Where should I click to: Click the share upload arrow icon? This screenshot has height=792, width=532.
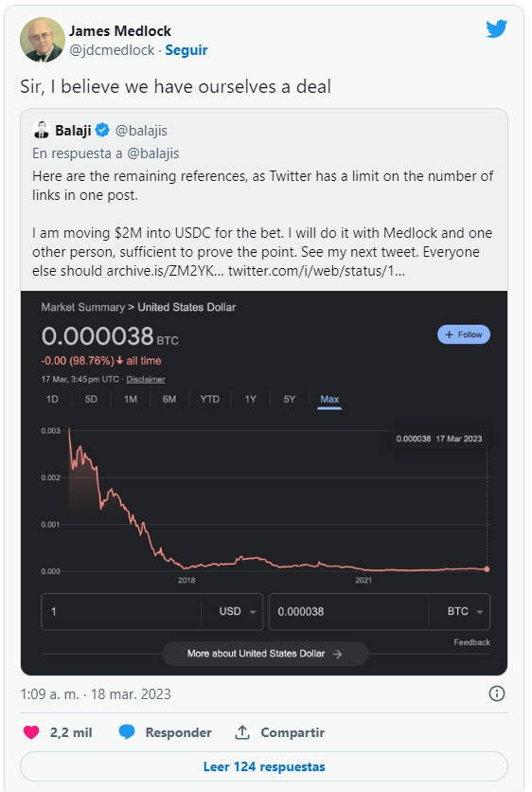242,732
